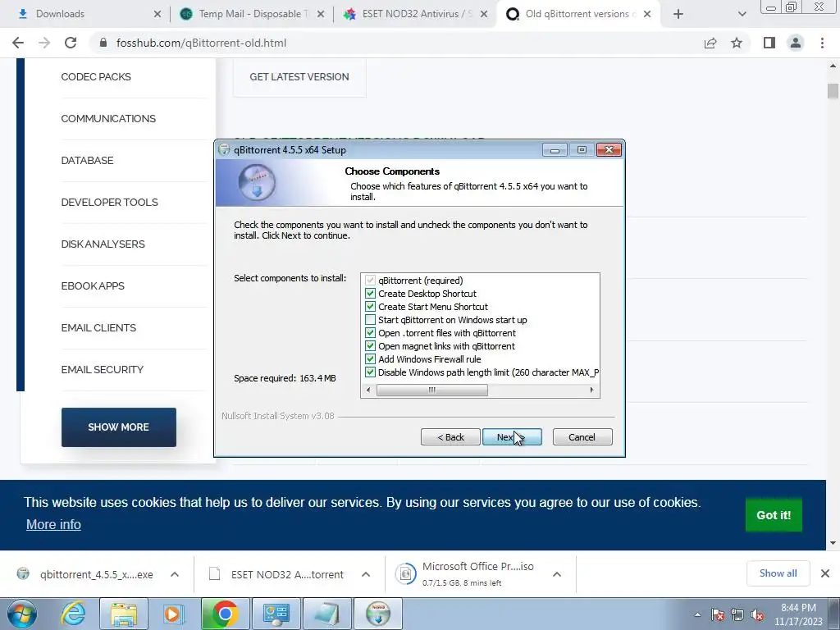The height and width of the screenshot is (630, 840).
Task: Toggle Create Desktop Shortcut checkbox
Action: [x=370, y=294]
